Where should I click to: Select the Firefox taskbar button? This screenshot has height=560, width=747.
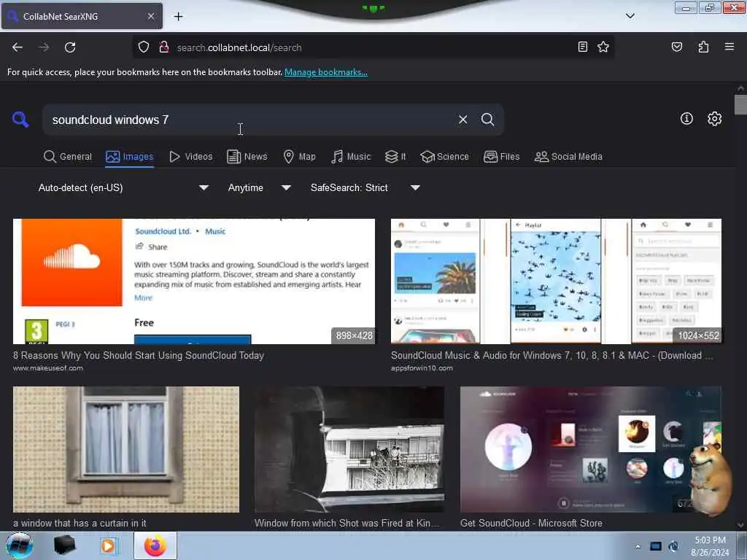tap(155, 545)
